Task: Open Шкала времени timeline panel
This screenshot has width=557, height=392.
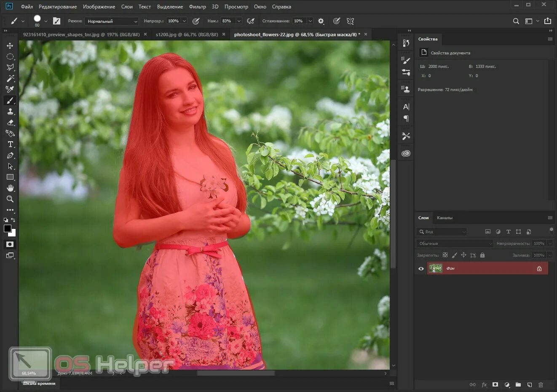Action: tap(39, 383)
